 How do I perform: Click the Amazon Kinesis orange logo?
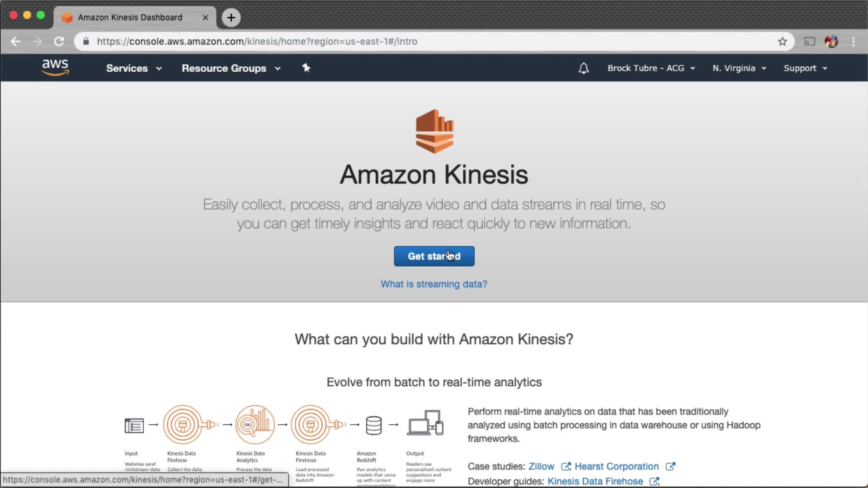434,131
